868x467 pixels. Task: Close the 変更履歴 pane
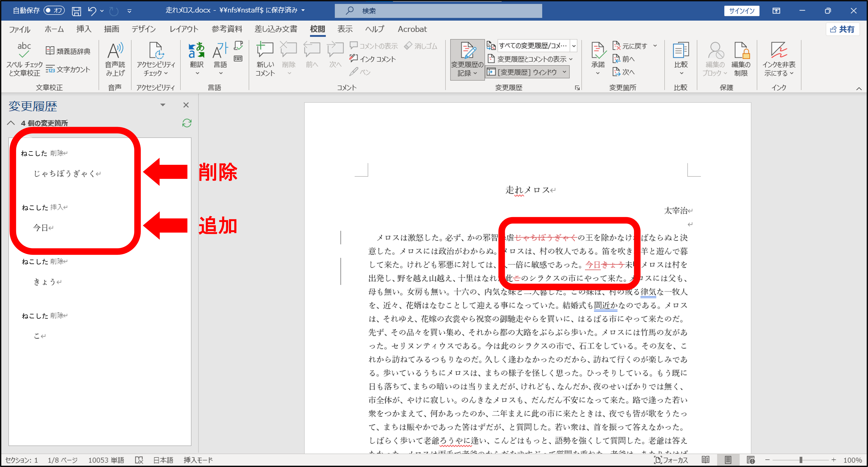[x=186, y=105]
